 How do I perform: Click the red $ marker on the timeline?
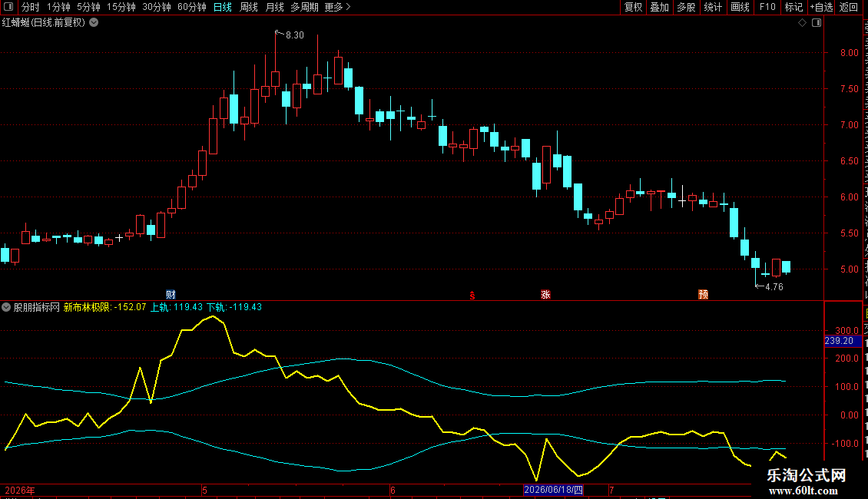pyautogui.click(x=472, y=296)
